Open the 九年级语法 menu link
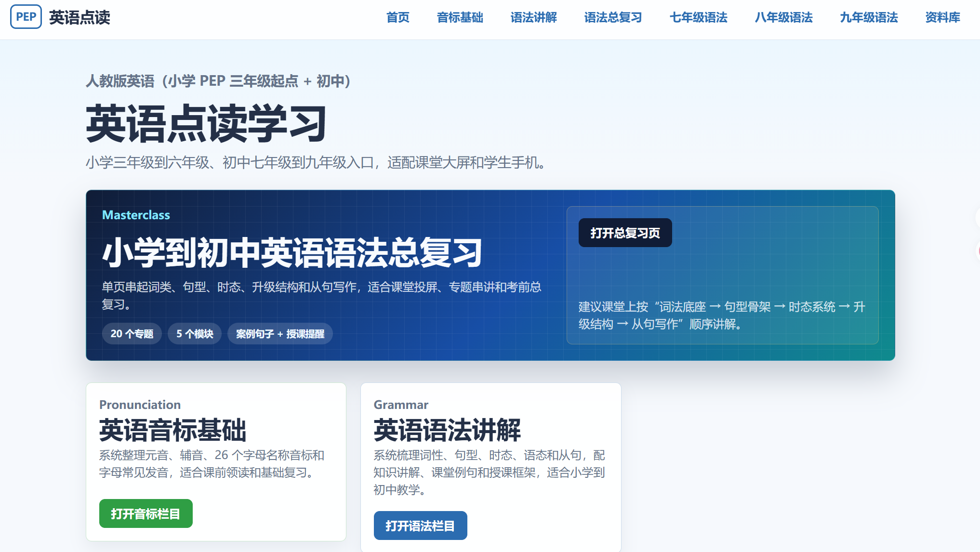980x552 pixels. (x=869, y=17)
